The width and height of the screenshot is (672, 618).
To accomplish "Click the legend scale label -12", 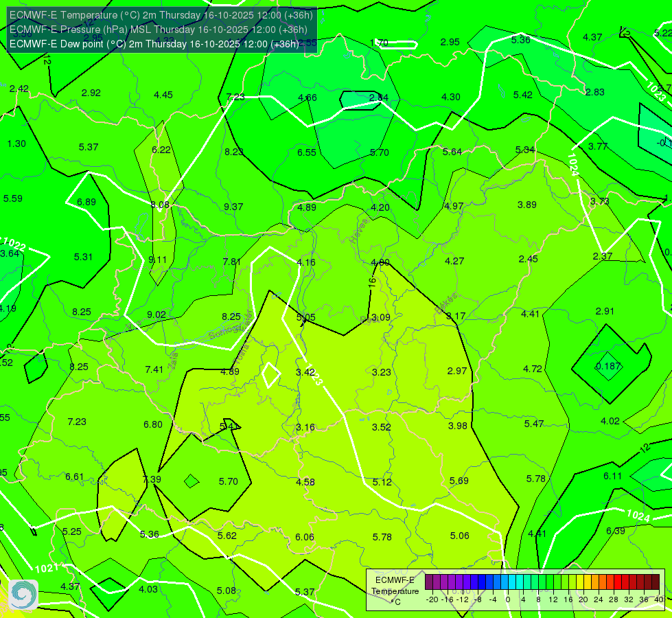I will pos(463,599).
